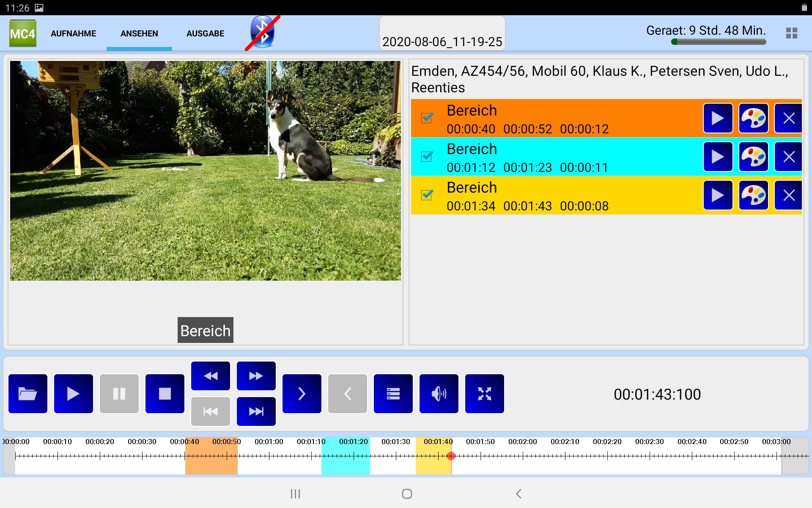Image resolution: width=812 pixels, height=508 pixels.
Task: Open color palette for yellow Bereich row
Action: click(753, 195)
